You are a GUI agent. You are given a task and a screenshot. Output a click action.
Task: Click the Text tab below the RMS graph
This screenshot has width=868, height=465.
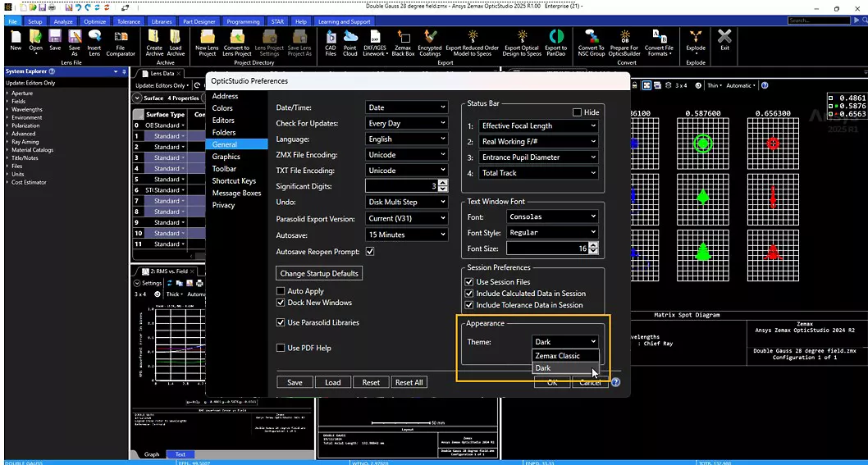[x=180, y=454]
